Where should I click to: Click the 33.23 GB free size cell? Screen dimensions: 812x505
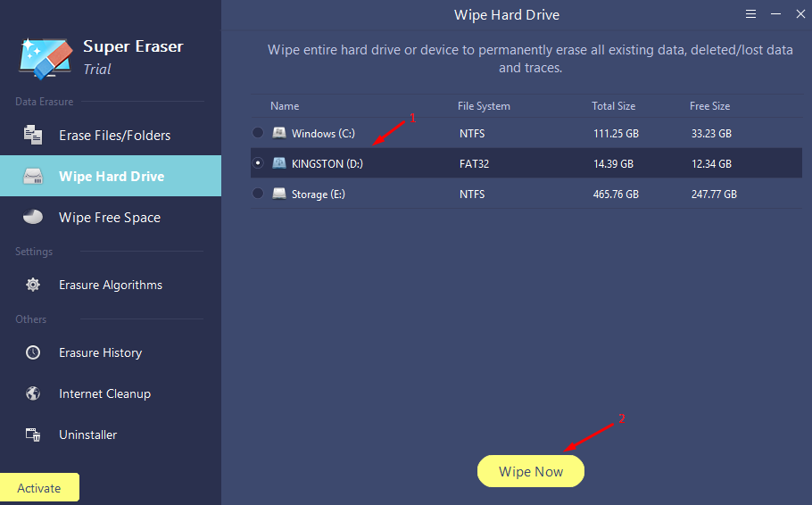click(711, 134)
